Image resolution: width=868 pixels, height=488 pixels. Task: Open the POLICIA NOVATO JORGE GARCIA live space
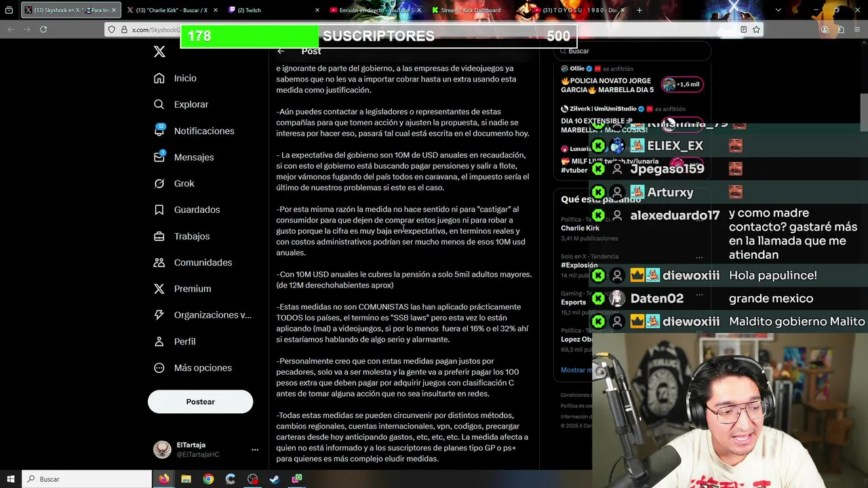tap(607, 85)
